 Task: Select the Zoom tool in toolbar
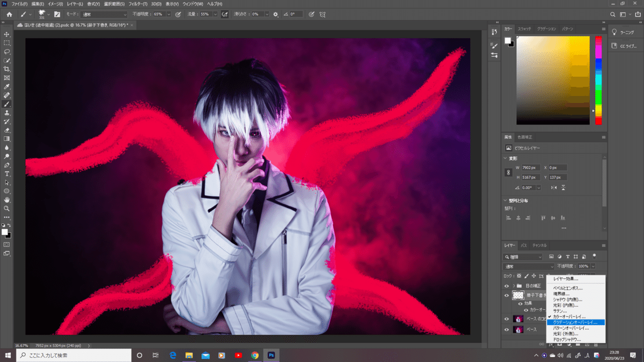pos(7,208)
